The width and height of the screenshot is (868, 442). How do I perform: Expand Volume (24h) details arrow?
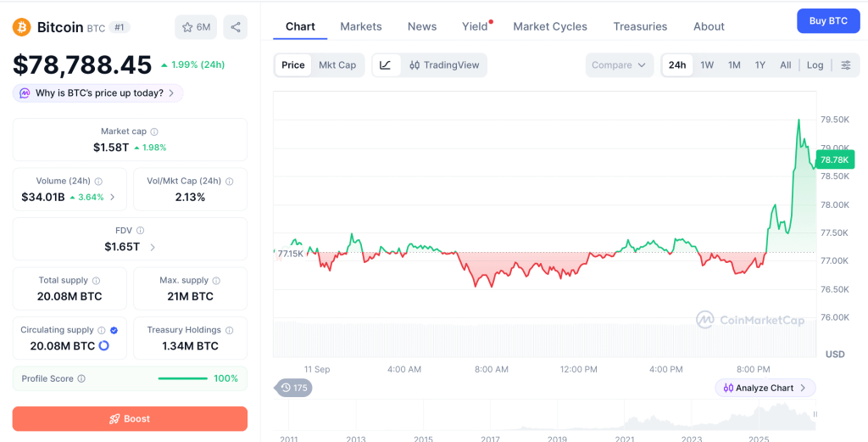(x=113, y=197)
